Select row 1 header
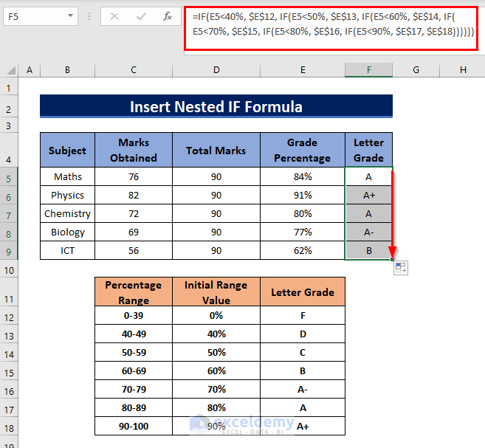Viewport: 485px width, 448px height. click(x=9, y=88)
